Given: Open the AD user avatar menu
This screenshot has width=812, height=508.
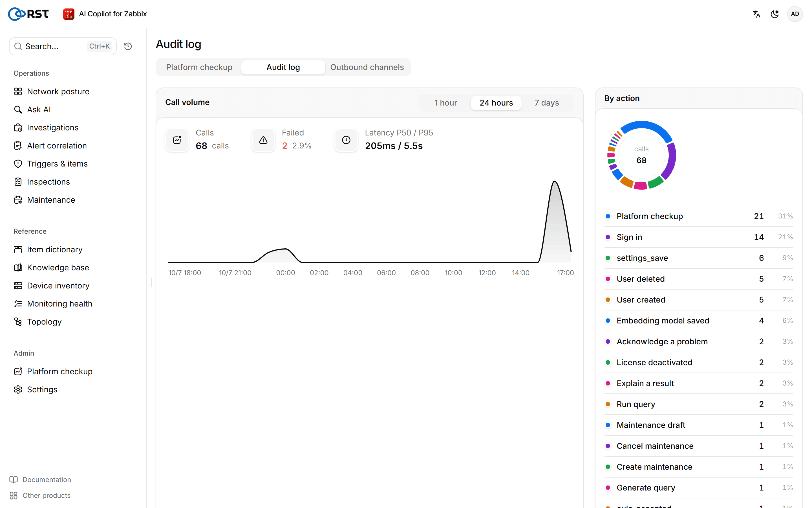Looking at the screenshot, I should point(795,14).
